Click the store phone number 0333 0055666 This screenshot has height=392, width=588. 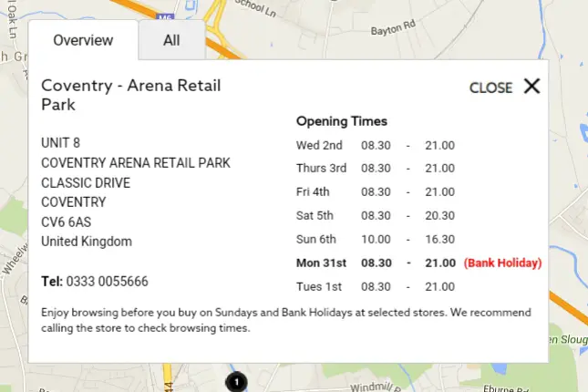point(108,282)
